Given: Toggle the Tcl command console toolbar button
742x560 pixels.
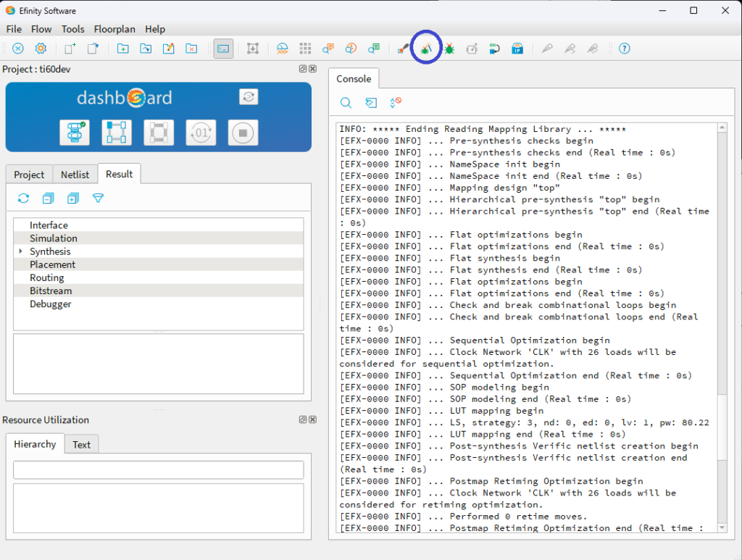Looking at the screenshot, I should 223,49.
